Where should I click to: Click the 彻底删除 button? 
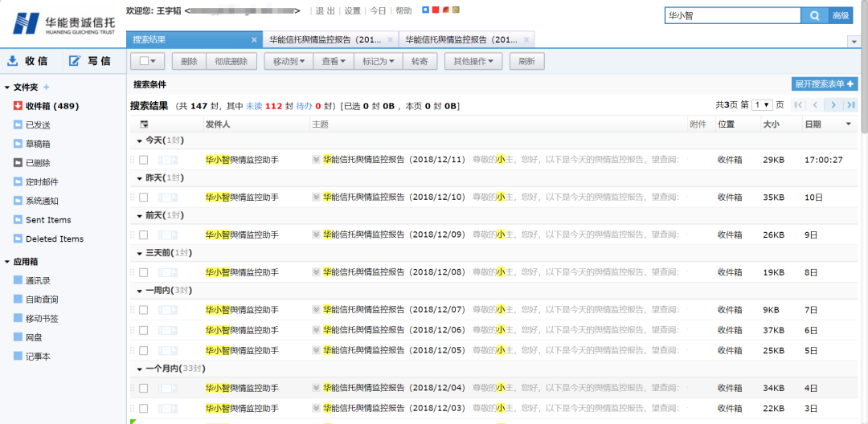point(231,61)
